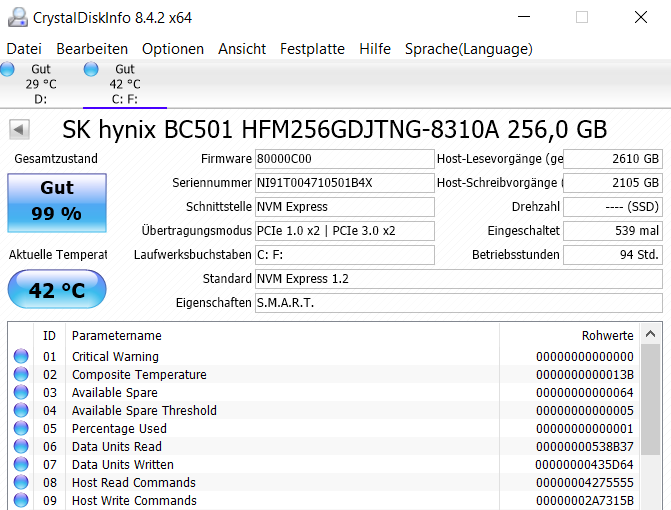Viewport: 671px width, 510px height.
Task: Click status orb of Data Units Read row
Action: (x=21, y=446)
